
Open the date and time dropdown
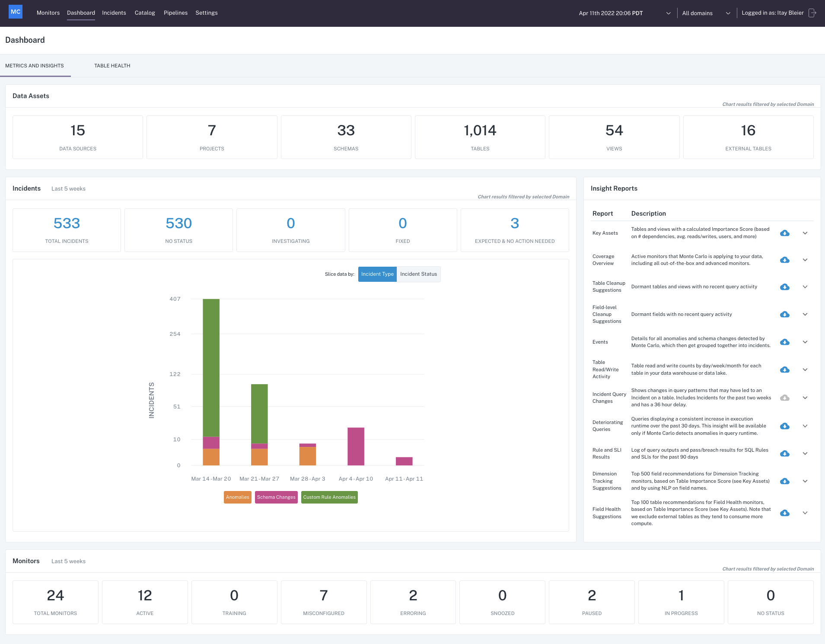[x=624, y=13]
